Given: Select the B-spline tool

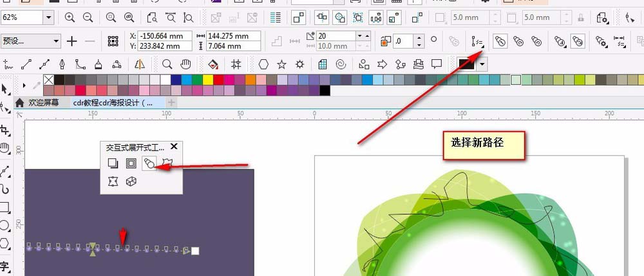Looking at the screenshot, I should click(80, 64).
